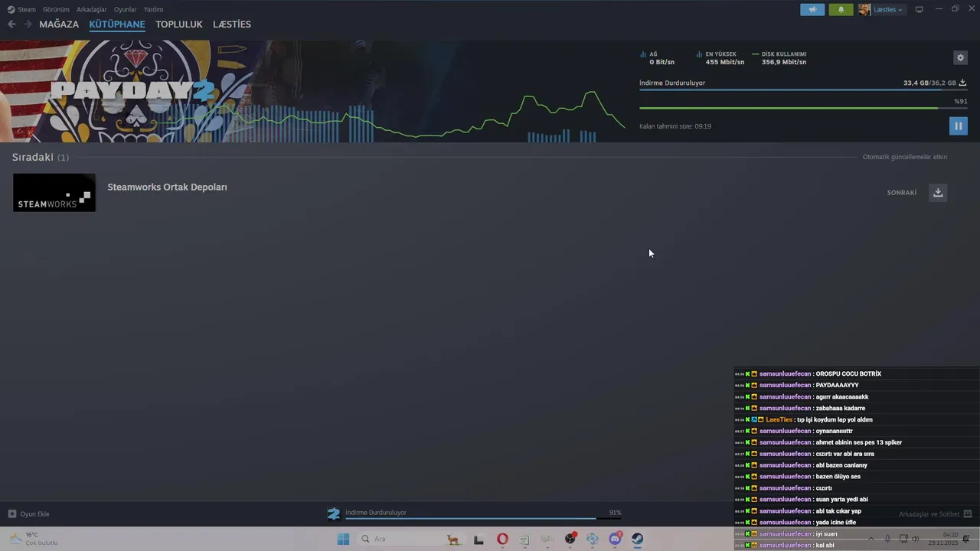
Task: Open Discord from the taskbar
Action: pyautogui.click(x=615, y=539)
